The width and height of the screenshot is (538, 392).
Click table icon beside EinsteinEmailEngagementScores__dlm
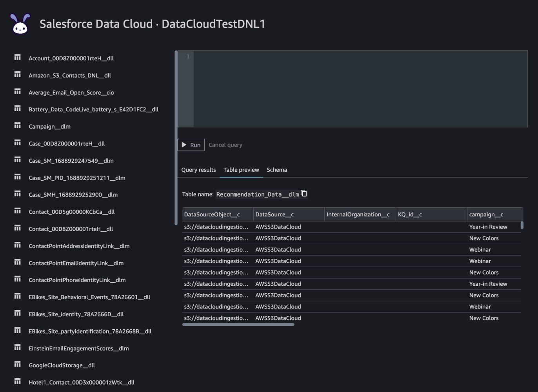[x=18, y=347]
